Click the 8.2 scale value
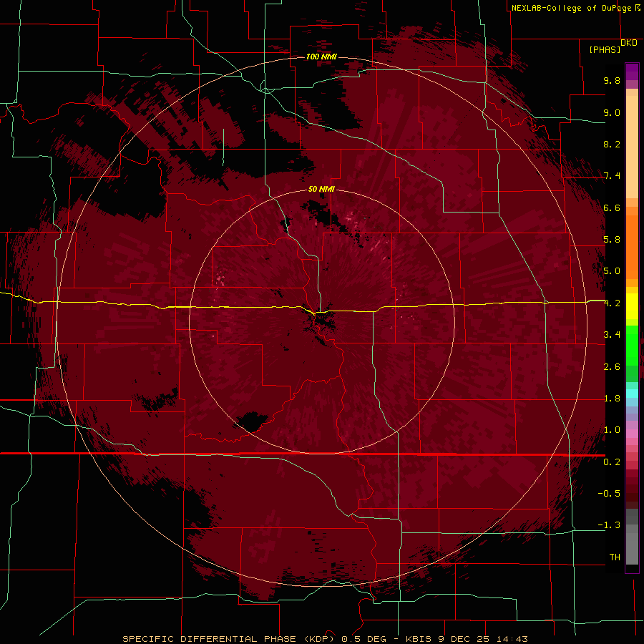 (612, 144)
